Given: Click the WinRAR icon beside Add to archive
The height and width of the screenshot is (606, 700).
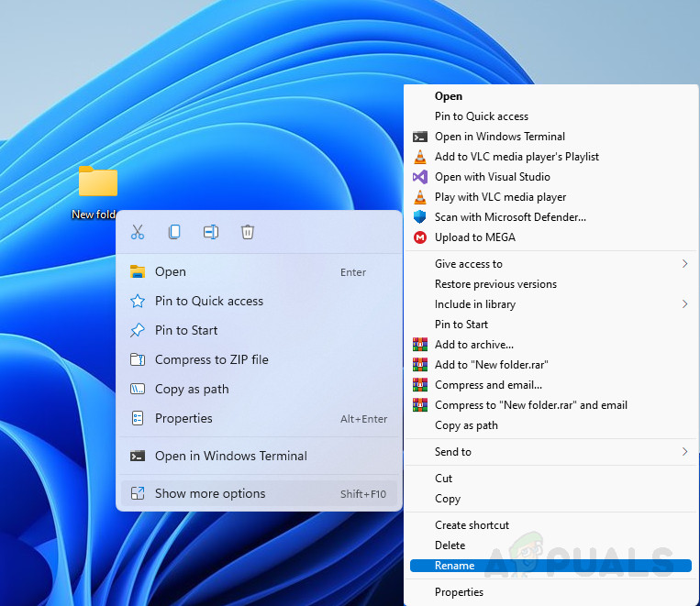Looking at the screenshot, I should (420, 345).
